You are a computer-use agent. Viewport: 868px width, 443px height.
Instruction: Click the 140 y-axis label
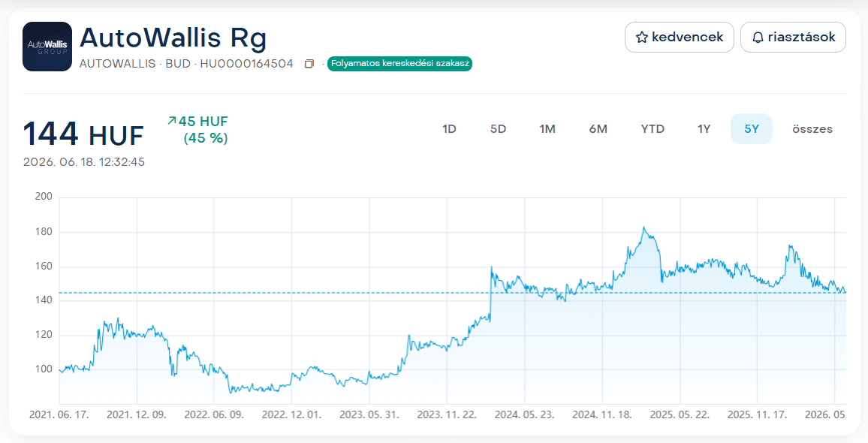pos(44,300)
